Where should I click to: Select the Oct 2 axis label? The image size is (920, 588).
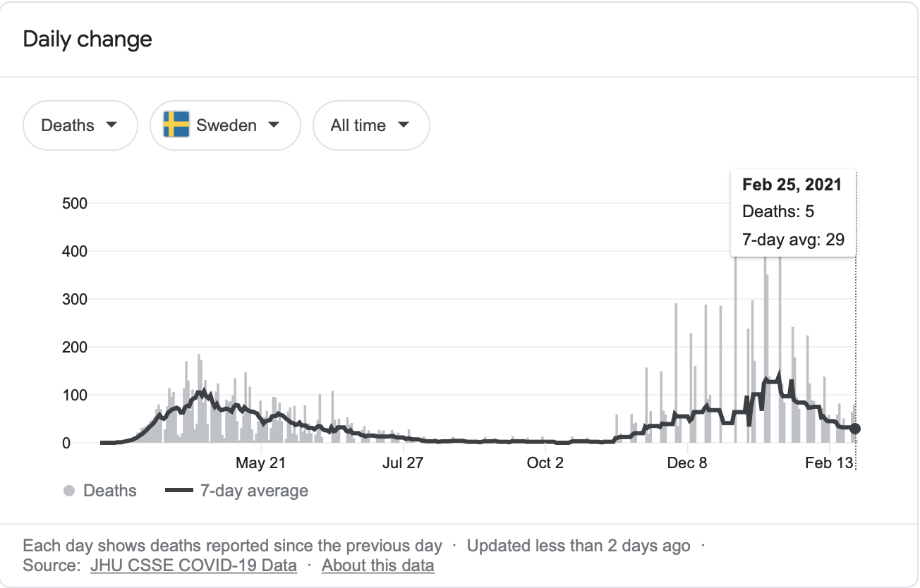(545, 463)
